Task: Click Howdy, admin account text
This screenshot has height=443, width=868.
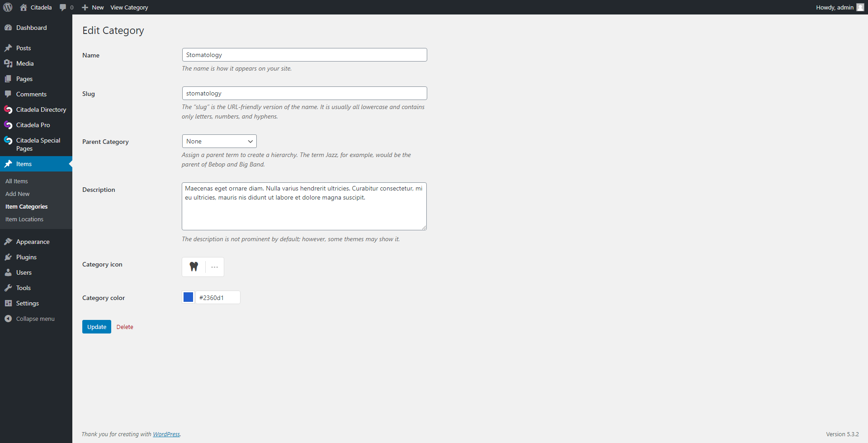Action: click(835, 7)
